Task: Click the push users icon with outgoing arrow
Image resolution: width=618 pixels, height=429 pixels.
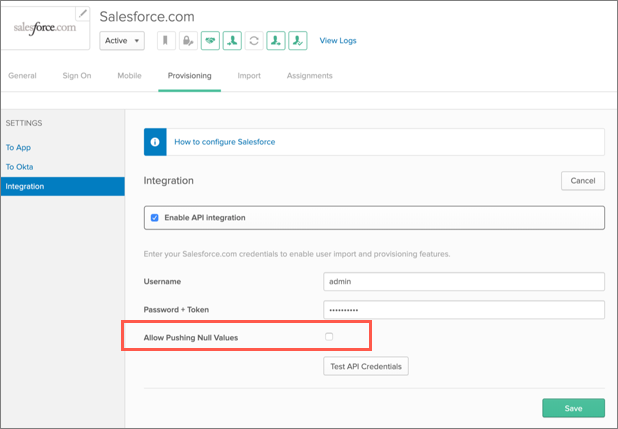Action: coord(275,41)
